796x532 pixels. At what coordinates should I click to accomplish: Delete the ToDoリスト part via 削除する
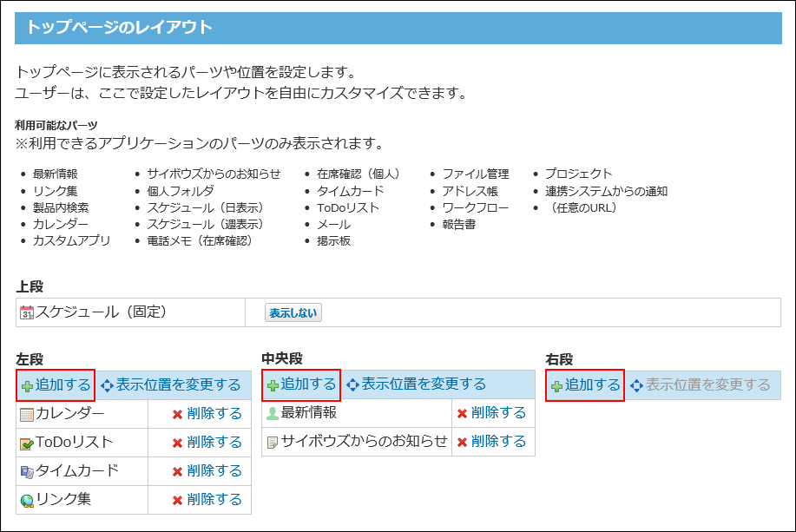coord(214,442)
